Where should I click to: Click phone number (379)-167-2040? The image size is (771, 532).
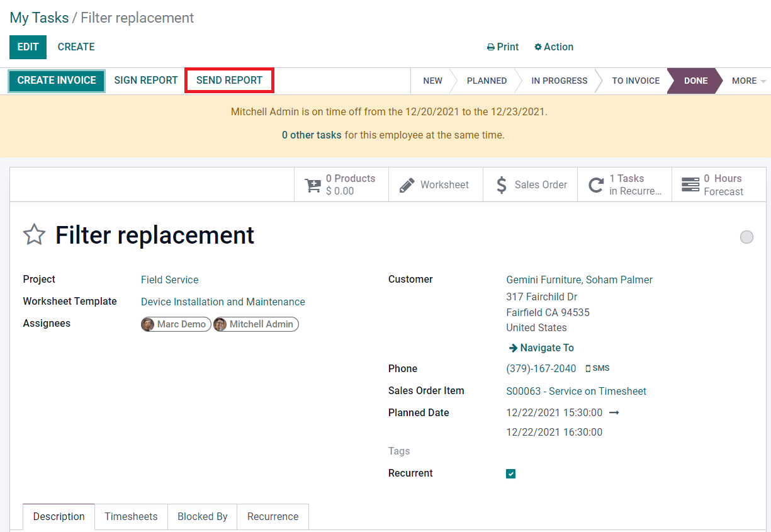tap(541, 369)
